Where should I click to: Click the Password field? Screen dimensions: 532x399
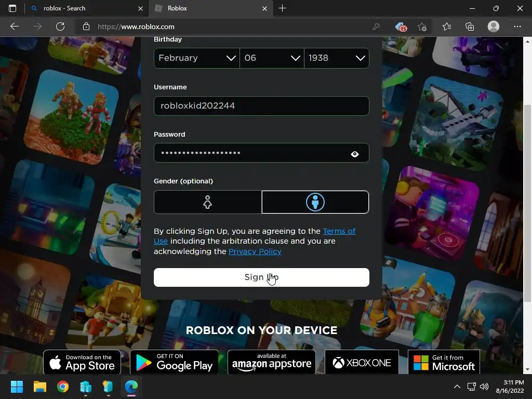tap(261, 153)
